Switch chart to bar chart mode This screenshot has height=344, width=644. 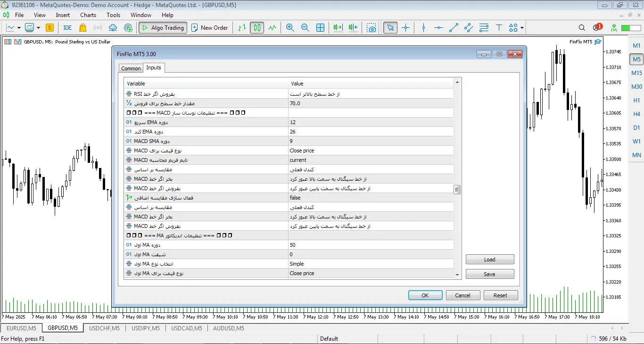(242, 28)
